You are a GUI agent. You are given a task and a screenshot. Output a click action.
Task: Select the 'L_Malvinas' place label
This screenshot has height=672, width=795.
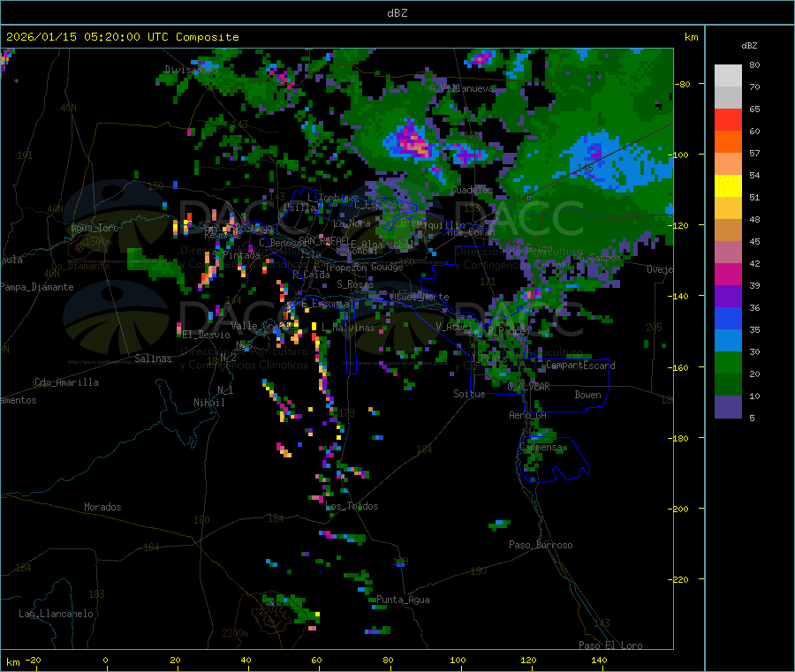(348, 328)
